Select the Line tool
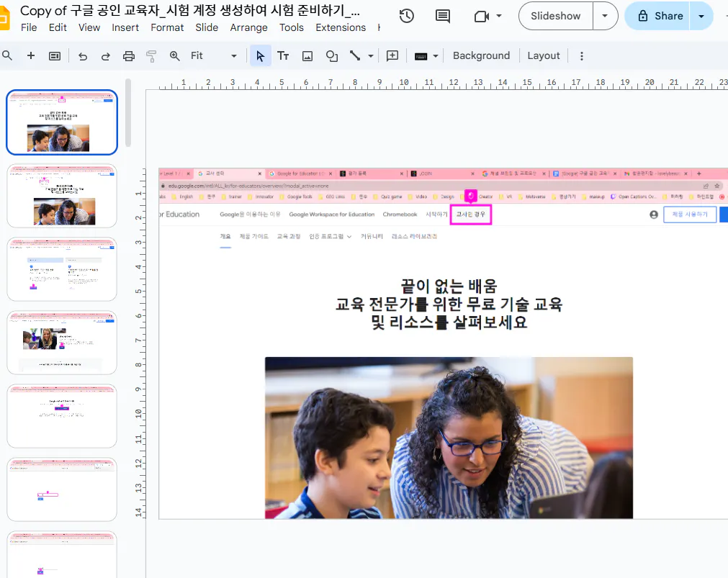This screenshot has height=578, width=728. point(356,55)
